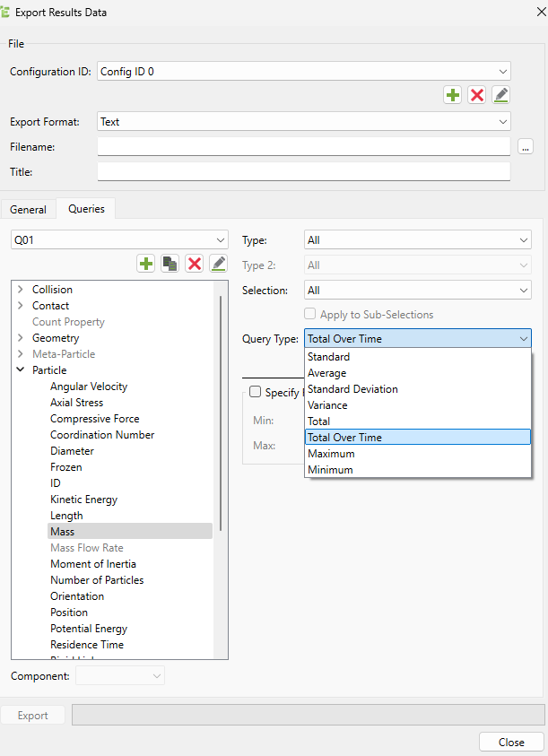Select Residence Time attribute
Viewport: 548px width, 756px height.
[x=87, y=645]
